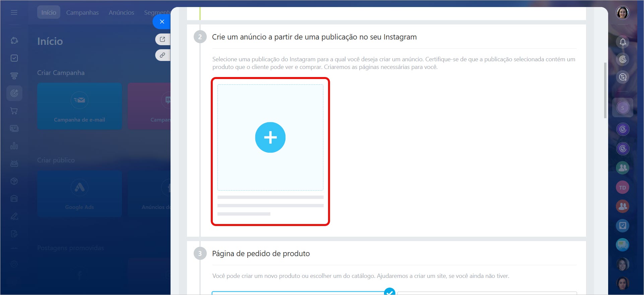The width and height of the screenshot is (644, 295).
Task: Add an Instagram post with the plus button
Action: pyautogui.click(x=270, y=138)
